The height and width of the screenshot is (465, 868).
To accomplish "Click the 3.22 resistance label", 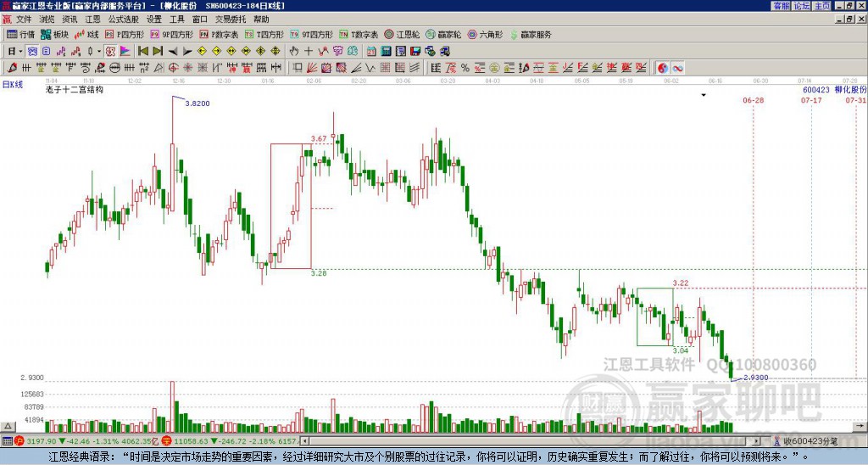I will click(681, 283).
